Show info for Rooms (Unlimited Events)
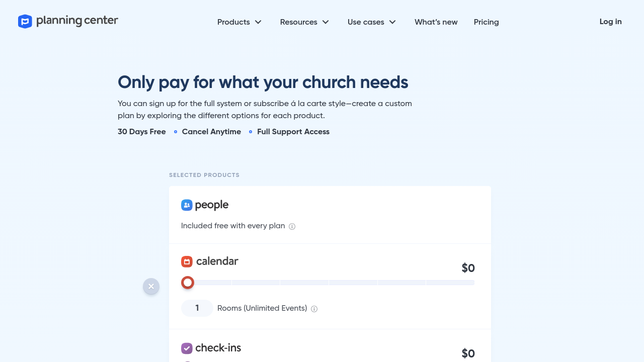Viewport: 644px width, 362px height. tap(314, 309)
